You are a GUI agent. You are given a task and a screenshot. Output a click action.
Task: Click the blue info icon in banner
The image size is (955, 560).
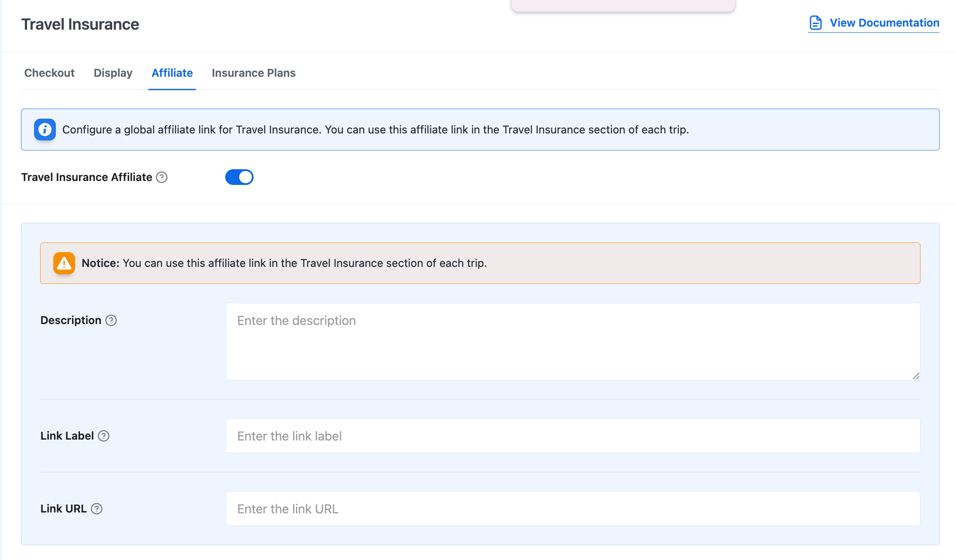point(45,130)
